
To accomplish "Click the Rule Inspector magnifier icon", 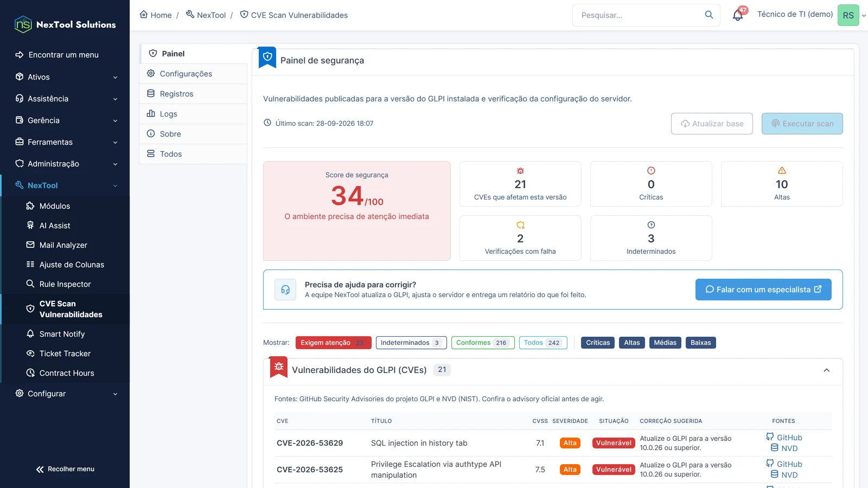I will point(30,284).
